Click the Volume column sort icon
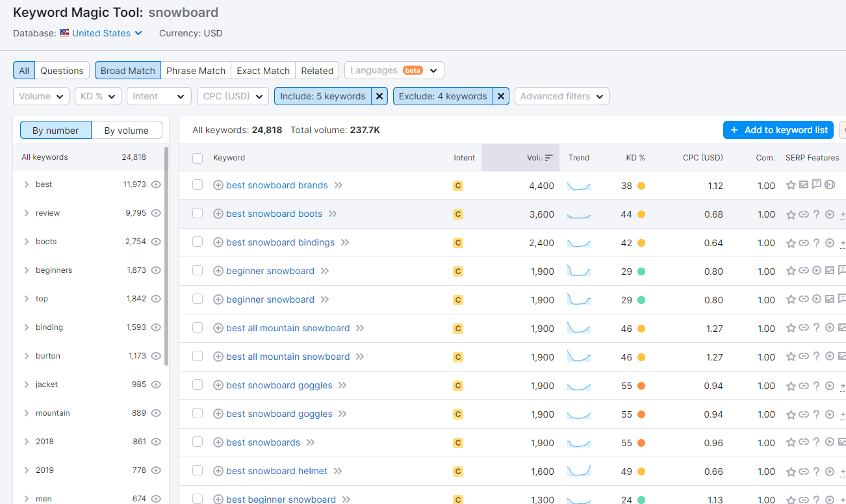This screenshot has width=846, height=504. pyautogui.click(x=548, y=157)
